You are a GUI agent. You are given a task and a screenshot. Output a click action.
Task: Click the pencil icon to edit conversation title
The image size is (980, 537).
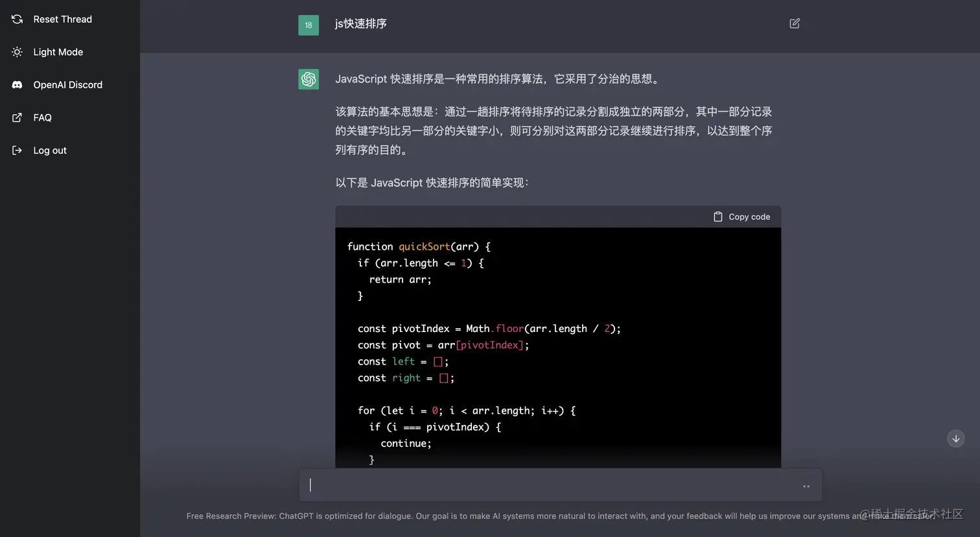point(795,23)
